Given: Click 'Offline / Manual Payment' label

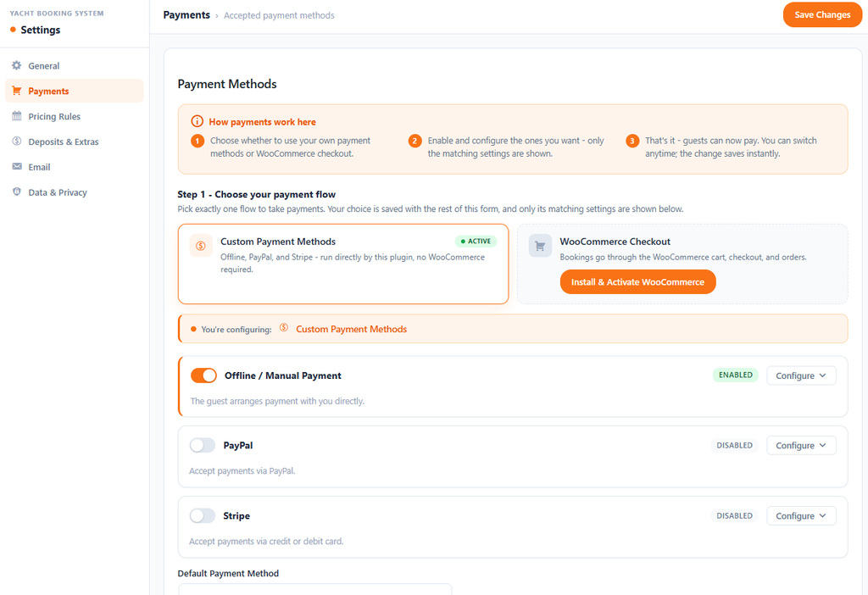Looking at the screenshot, I should pos(283,375).
